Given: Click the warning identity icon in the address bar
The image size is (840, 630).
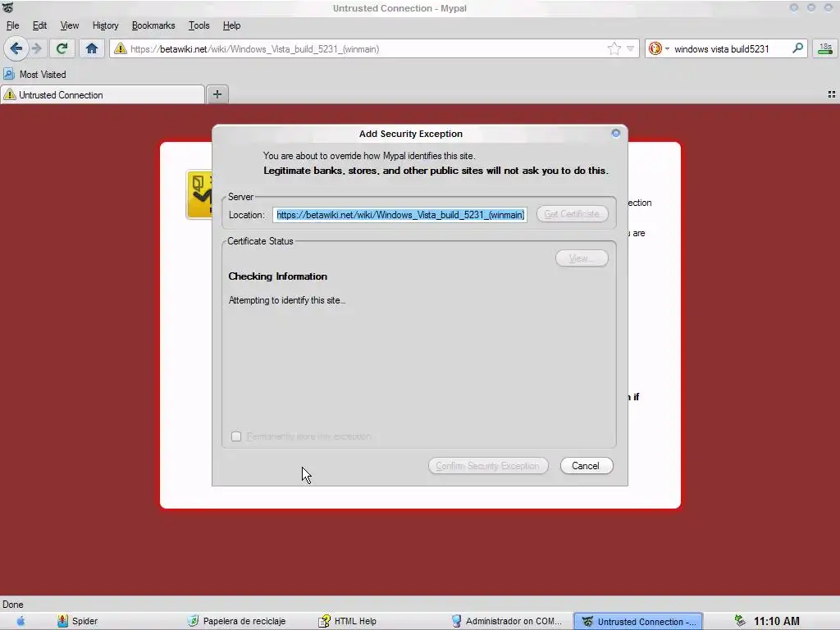Looking at the screenshot, I should pos(121,48).
